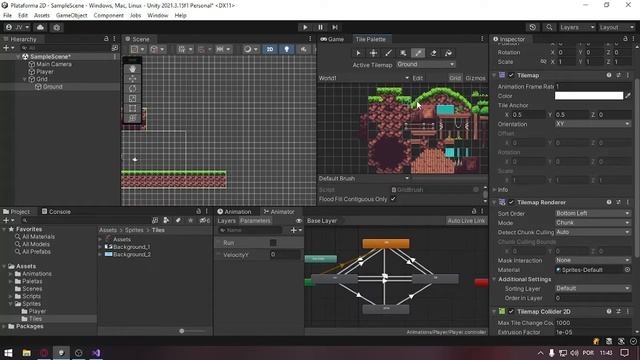This screenshot has width=640, height=360.
Task: Open Unity cloud services icon
Action: pos(40,27)
